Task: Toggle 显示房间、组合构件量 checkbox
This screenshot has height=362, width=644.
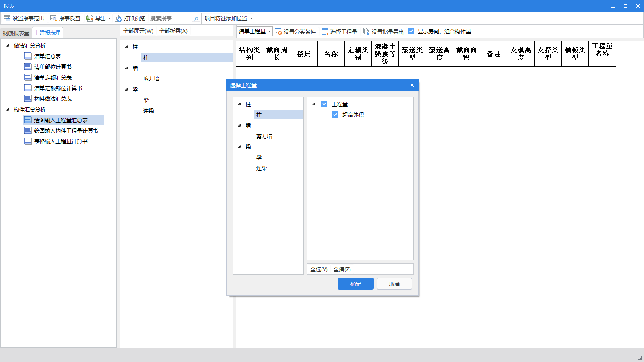Action: coord(411,31)
